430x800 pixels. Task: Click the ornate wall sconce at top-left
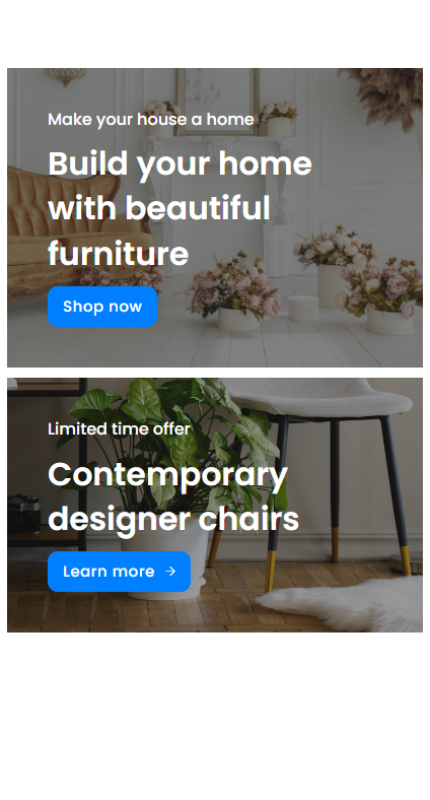[x=65, y=76]
